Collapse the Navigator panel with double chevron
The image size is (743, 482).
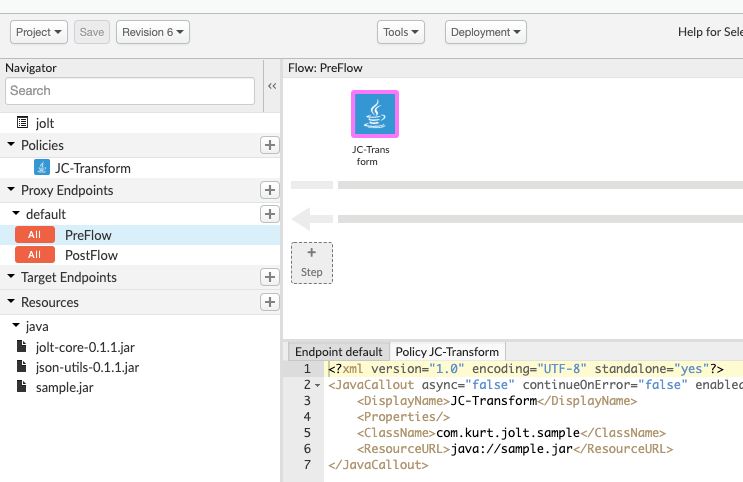pyautogui.click(x=272, y=86)
